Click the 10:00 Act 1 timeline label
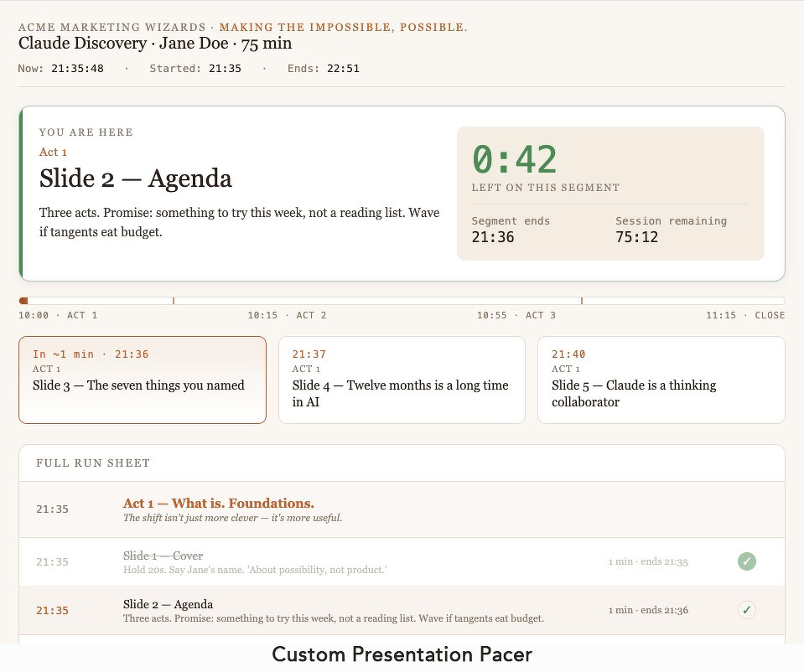Viewport: 804px width, 672px height. point(58,316)
